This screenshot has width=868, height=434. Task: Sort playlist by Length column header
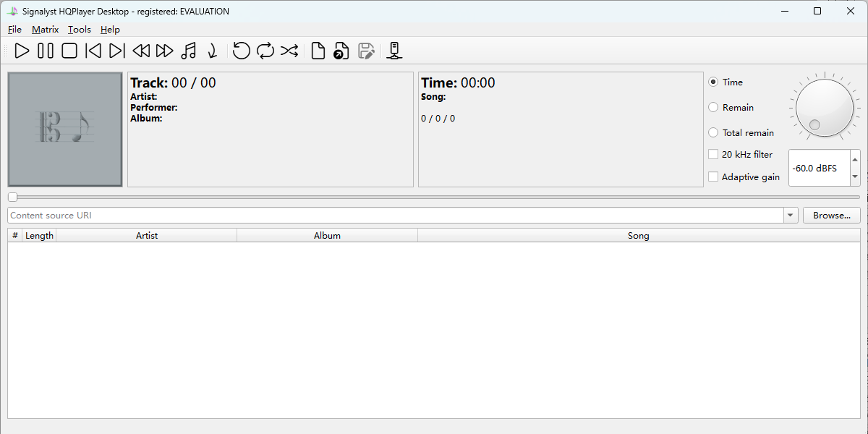(x=39, y=236)
